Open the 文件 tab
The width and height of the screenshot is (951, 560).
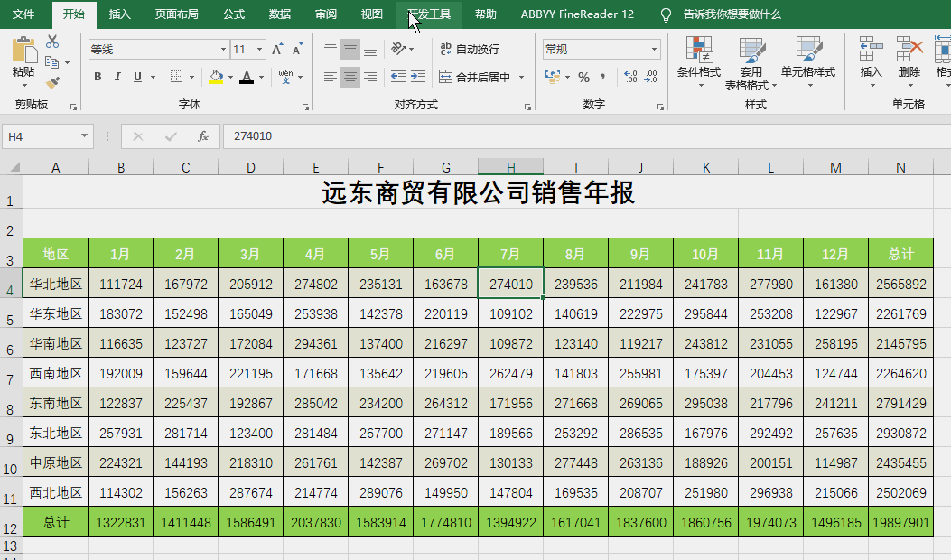pyautogui.click(x=23, y=14)
